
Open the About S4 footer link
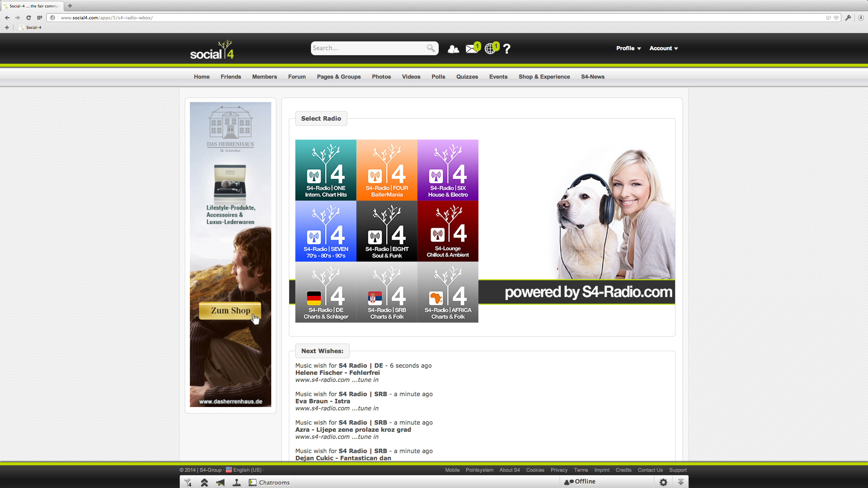[510, 470]
